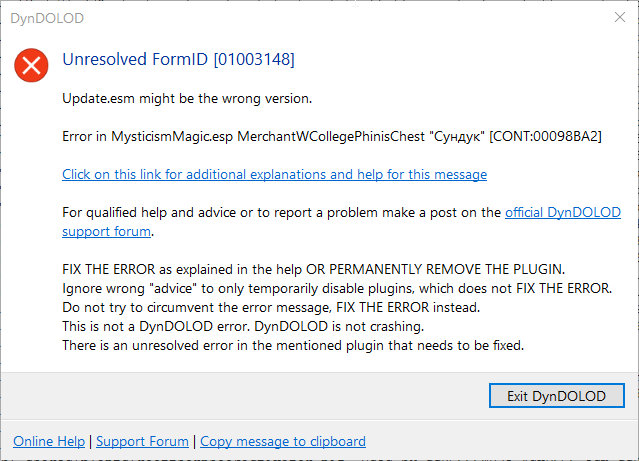Click 'This is not a DynDOLOD error' line

pyautogui.click(x=243, y=326)
